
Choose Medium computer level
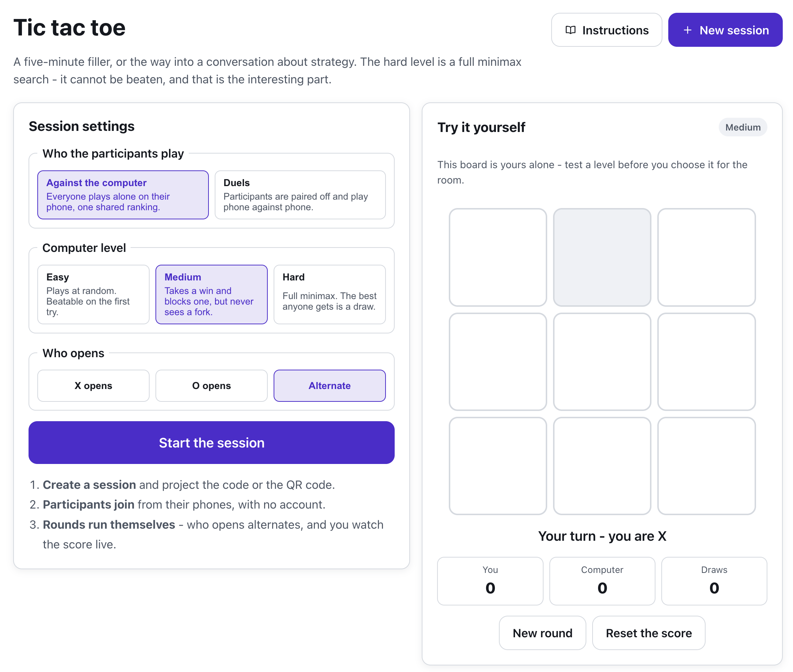[211, 294]
